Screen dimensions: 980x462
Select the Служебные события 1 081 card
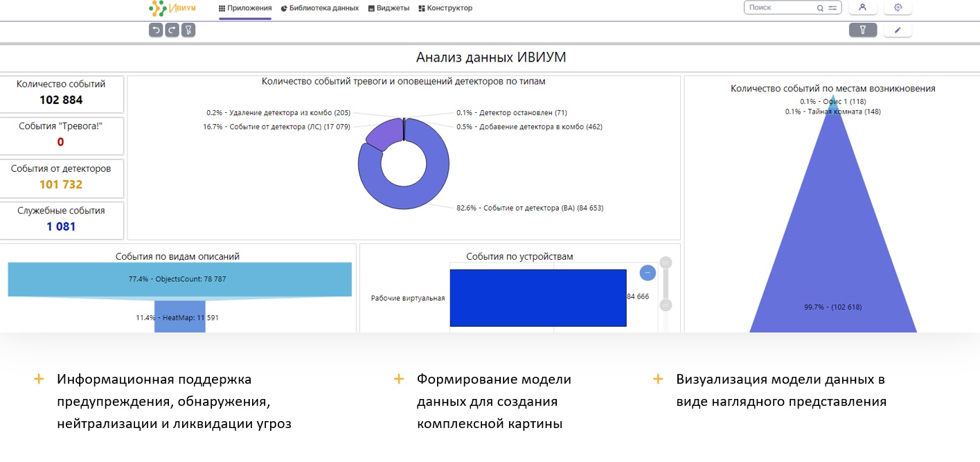point(61,220)
